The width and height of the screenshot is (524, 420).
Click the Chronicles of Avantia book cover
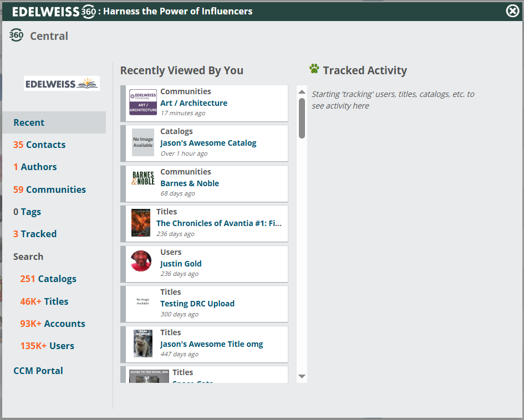[x=141, y=223]
